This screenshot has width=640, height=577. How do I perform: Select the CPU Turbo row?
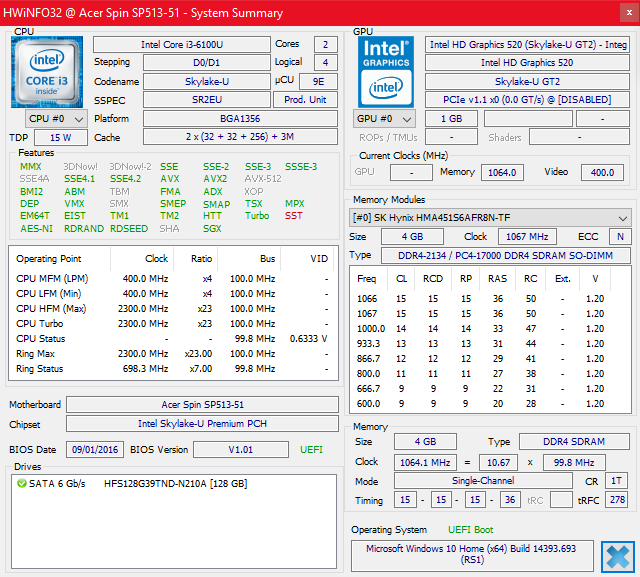(173, 324)
